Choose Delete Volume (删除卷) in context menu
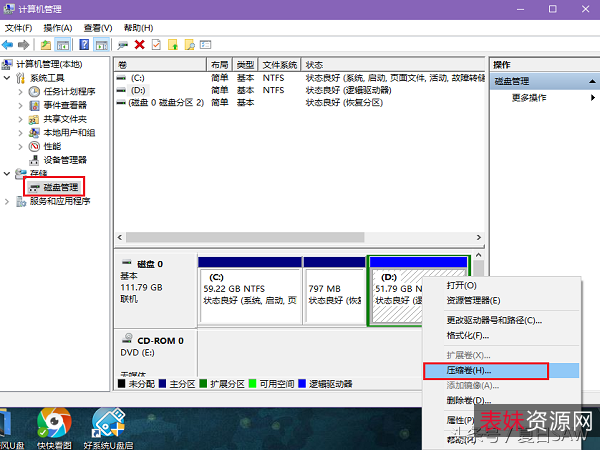This screenshot has height=450, width=600. coord(501,401)
